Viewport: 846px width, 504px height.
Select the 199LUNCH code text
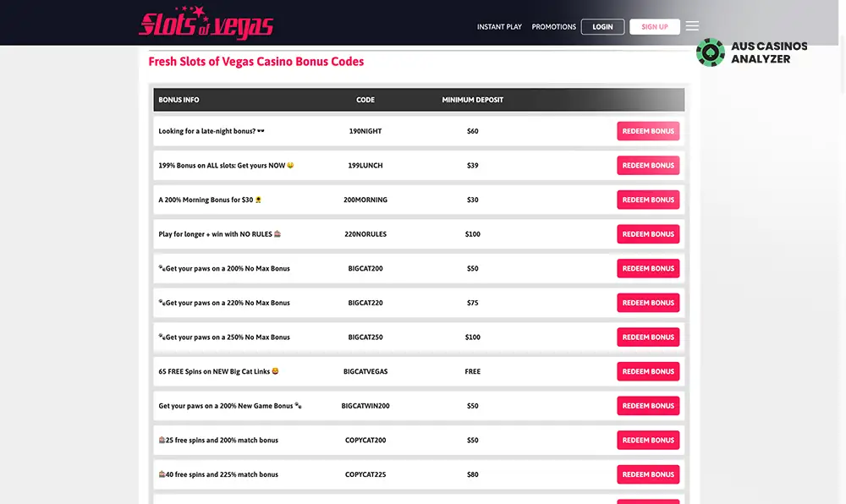point(365,166)
